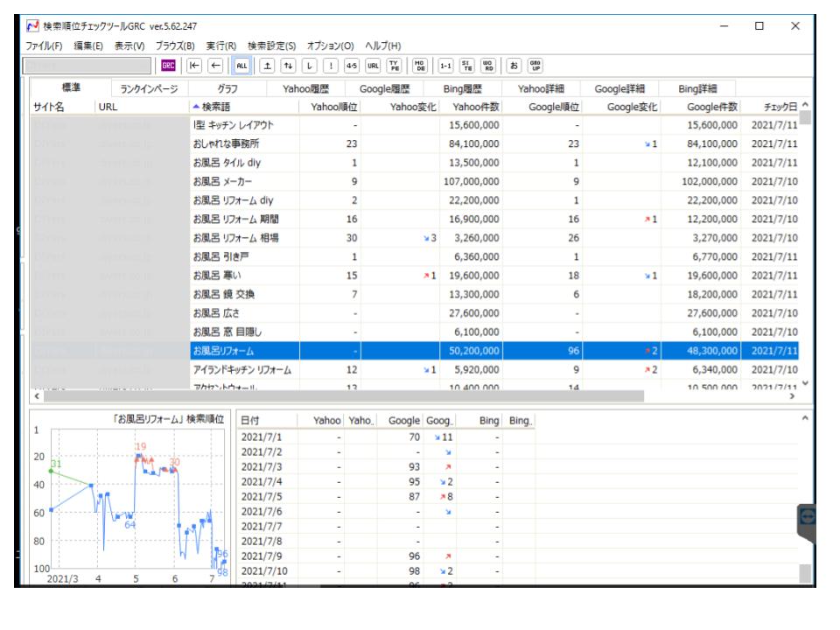Viewport: 840px width, 630px height.
Task: Select the row おしゃれな事務所
Action: [x=414, y=143]
